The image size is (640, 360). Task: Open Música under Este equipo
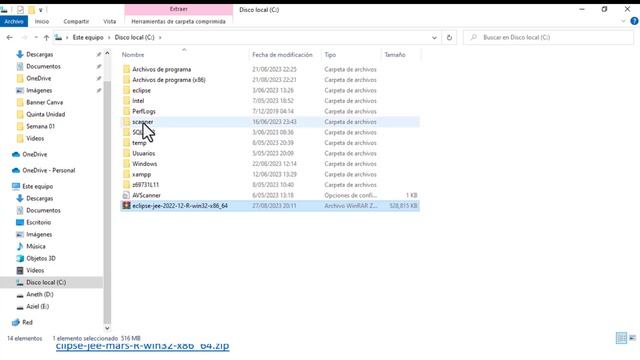pos(36,247)
